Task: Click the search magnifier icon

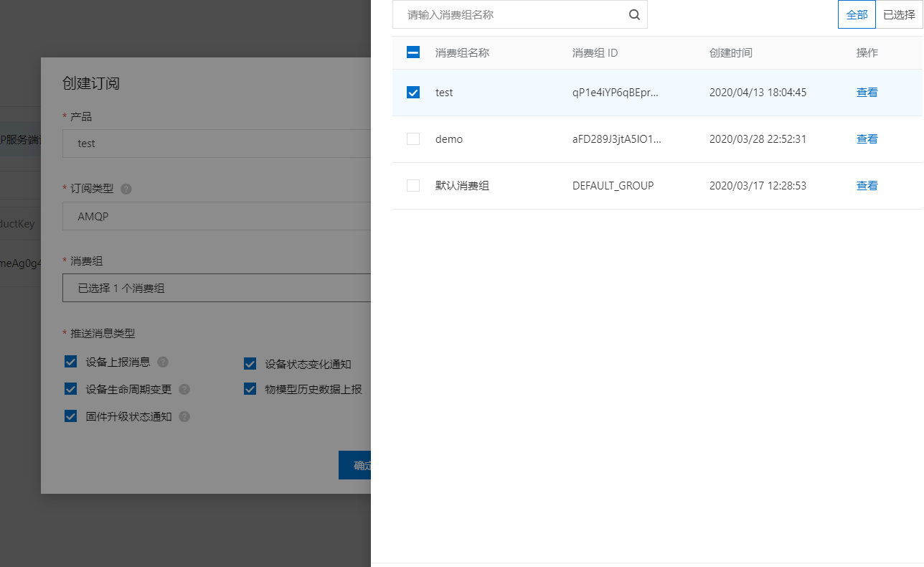Action: pyautogui.click(x=634, y=14)
